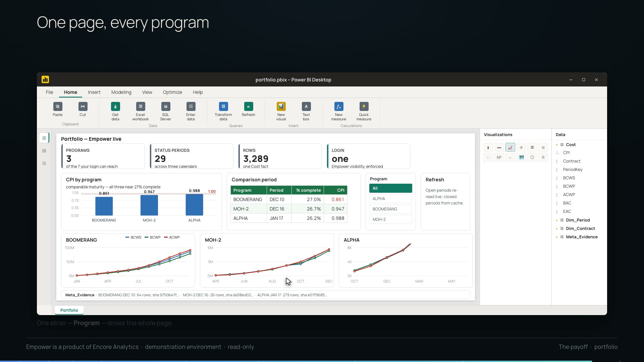
Task: Select the stacked column chart visualization icon
Action: pos(488,147)
